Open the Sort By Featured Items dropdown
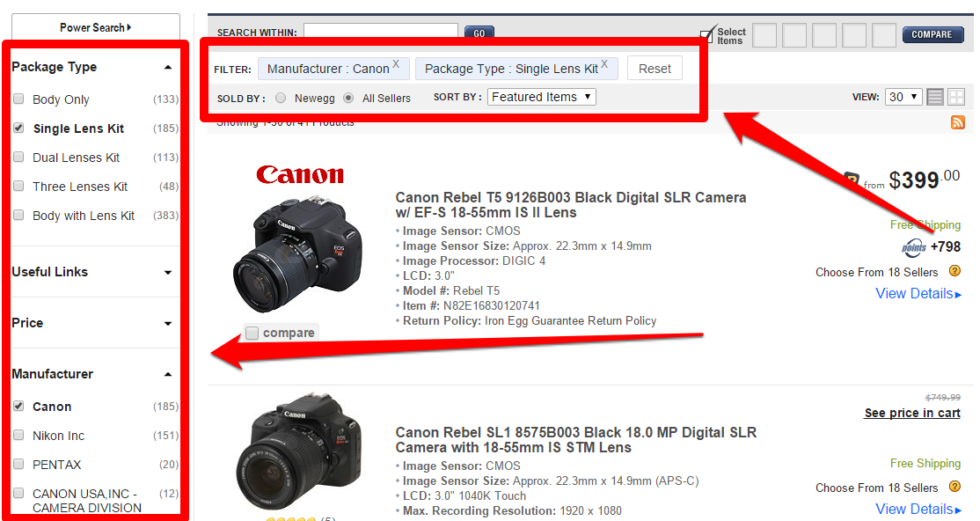Image resolution: width=980 pixels, height=521 pixels. [541, 97]
